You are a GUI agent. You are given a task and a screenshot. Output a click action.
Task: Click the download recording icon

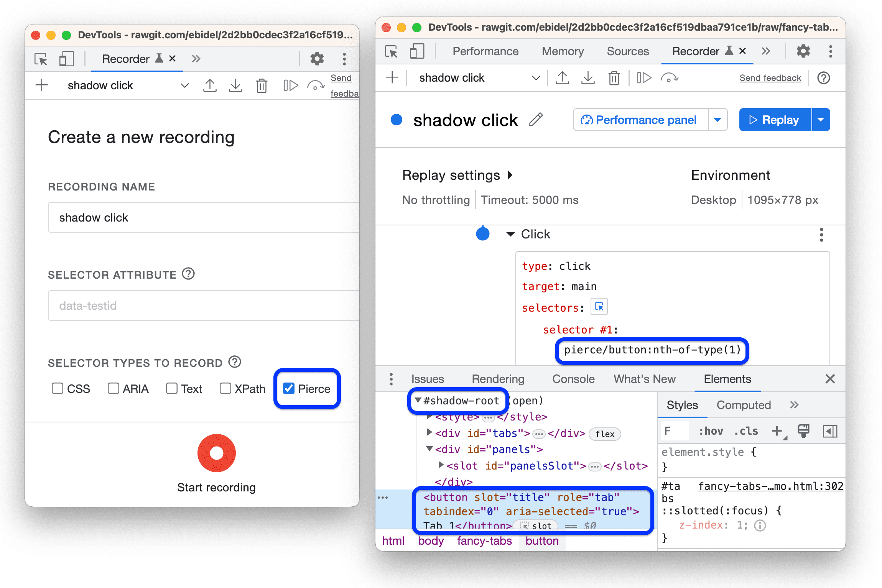[234, 85]
